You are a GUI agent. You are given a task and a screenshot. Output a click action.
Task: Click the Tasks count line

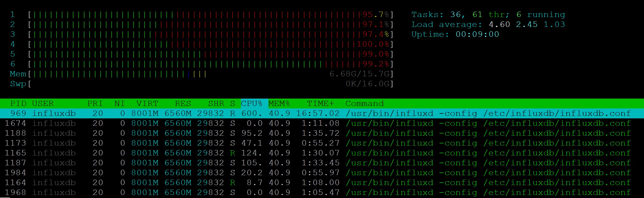click(x=488, y=15)
